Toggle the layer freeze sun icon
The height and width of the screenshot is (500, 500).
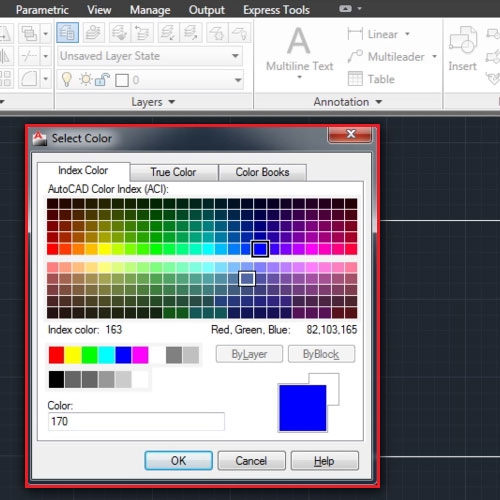(x=86, y=80)
